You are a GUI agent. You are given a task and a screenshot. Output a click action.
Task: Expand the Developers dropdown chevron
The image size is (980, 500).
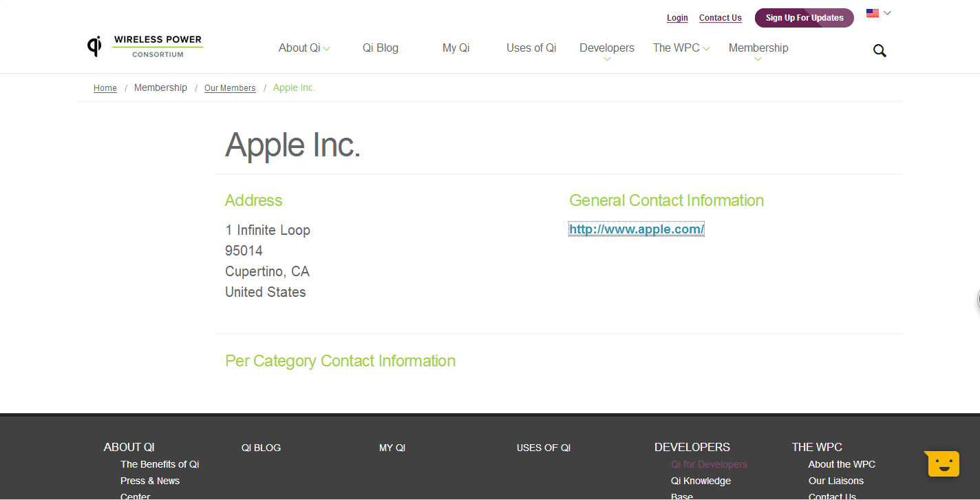coord(607,59)
